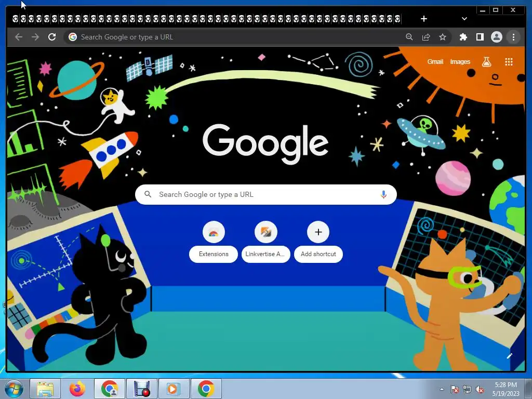Open Search Labs flask icon
The height and width of the screenshot is (399, 532).
486,62
